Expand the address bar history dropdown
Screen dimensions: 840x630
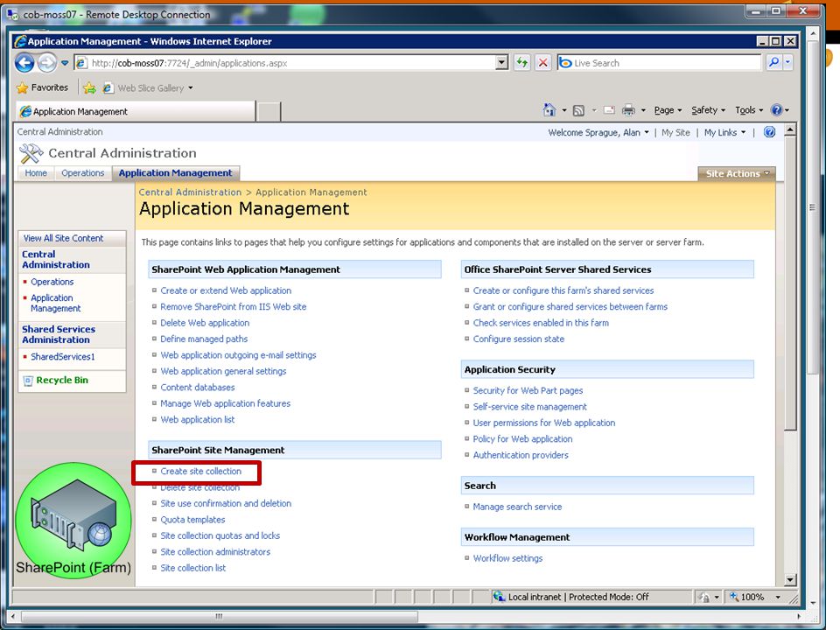(x=501, y=63)
